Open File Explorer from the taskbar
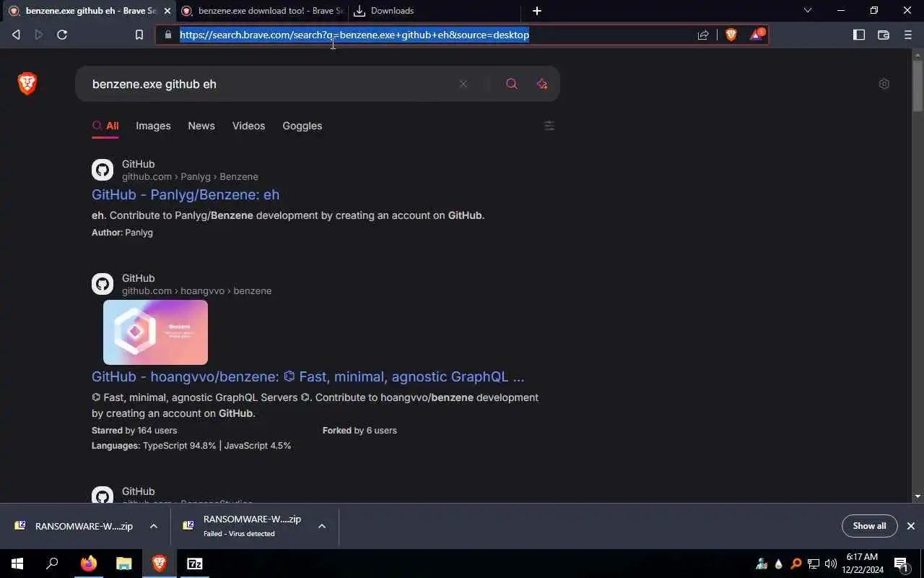The height and width of the screenshot is (578, 924). click(124, 564)
